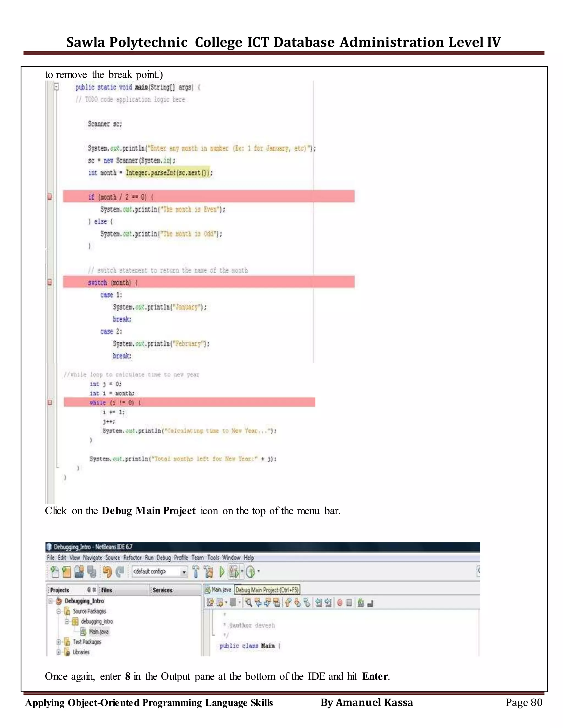Image resolution: width=563 pixels, height=728 pixels.
Task: Click Find Next Occurrence editor icon
Action: 267,602
